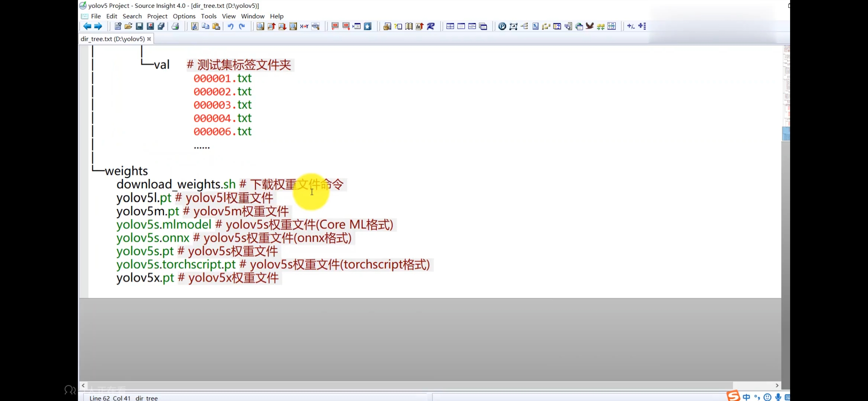Click the Open file folder icon

[x=128, y=26]
